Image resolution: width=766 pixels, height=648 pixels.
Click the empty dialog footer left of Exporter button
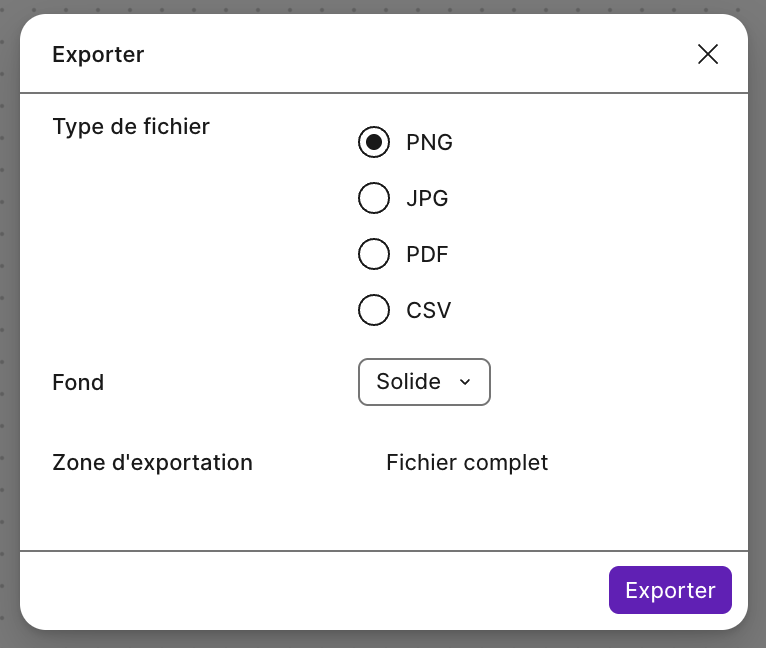[x=300, y=590]
